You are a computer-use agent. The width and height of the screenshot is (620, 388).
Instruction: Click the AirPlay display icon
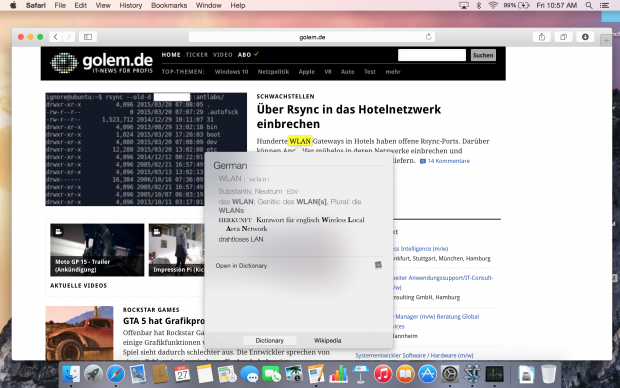pos(464,5)
